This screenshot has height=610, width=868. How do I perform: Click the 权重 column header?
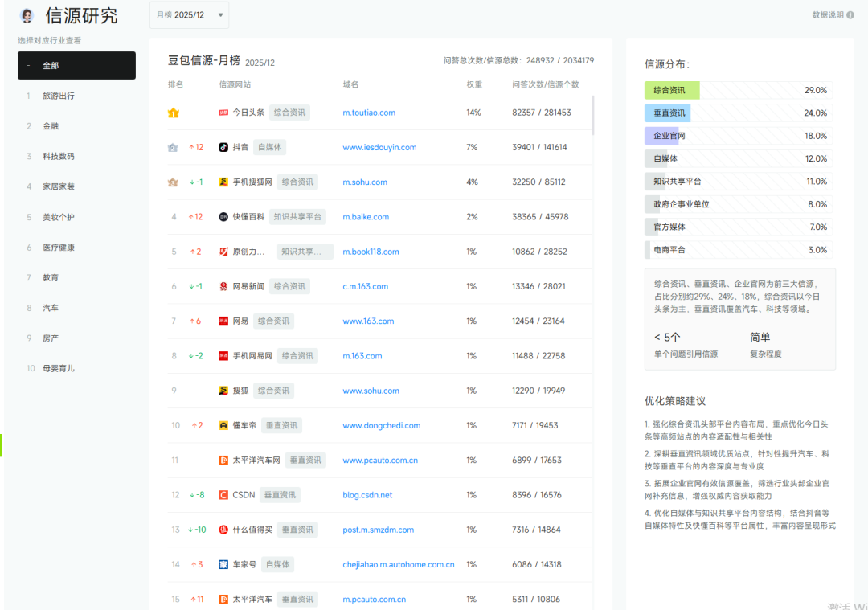point(474,84)
